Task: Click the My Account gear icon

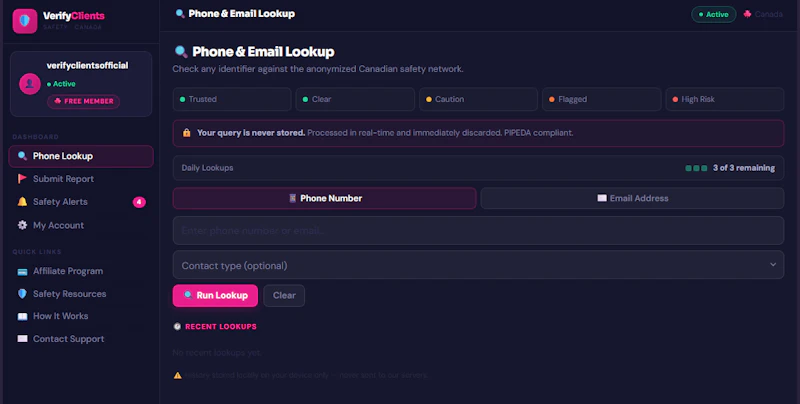Action: [x=22, y=225]
